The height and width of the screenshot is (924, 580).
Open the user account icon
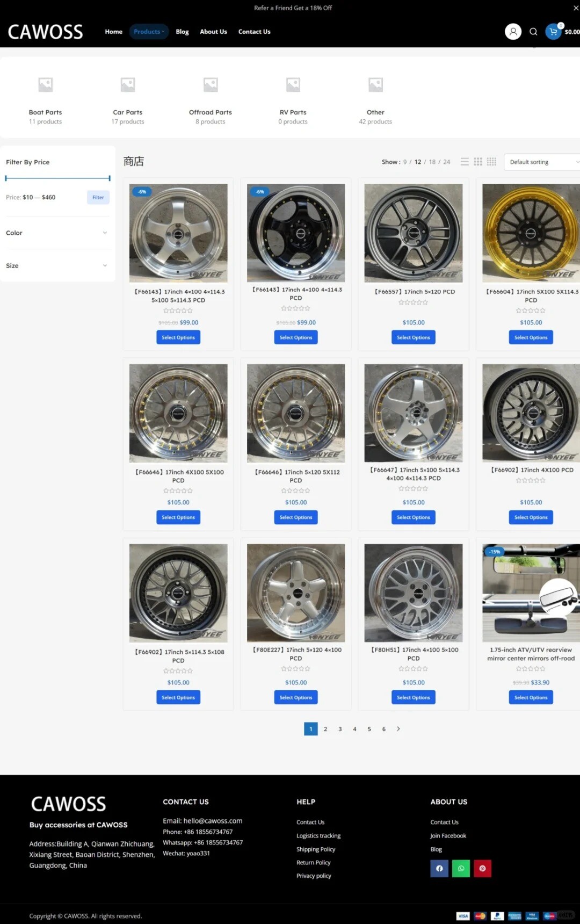click(513, 32)
